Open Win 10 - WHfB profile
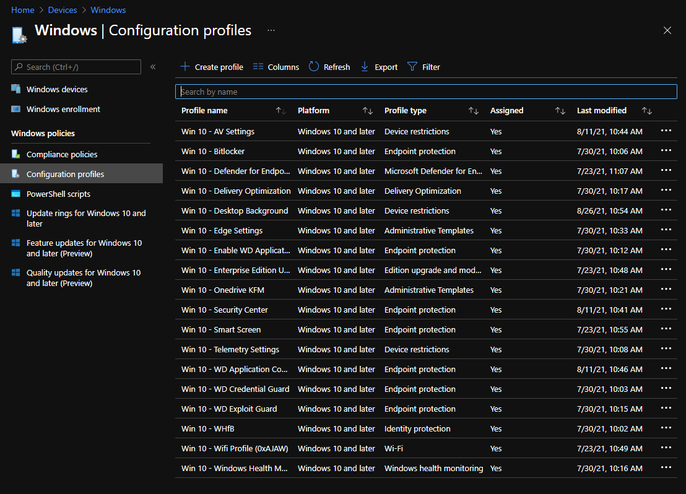The height and width of the screenshot is (494, 686). click(x=208, y=428)
